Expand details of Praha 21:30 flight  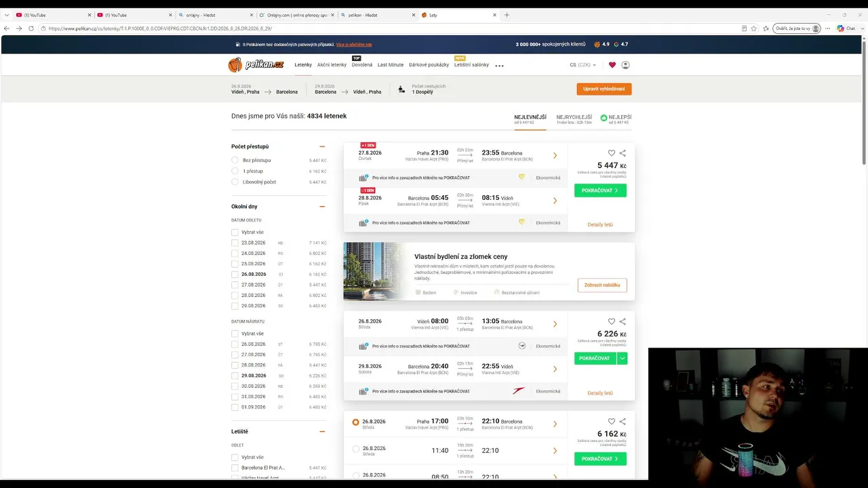click(x=555, y=156)
